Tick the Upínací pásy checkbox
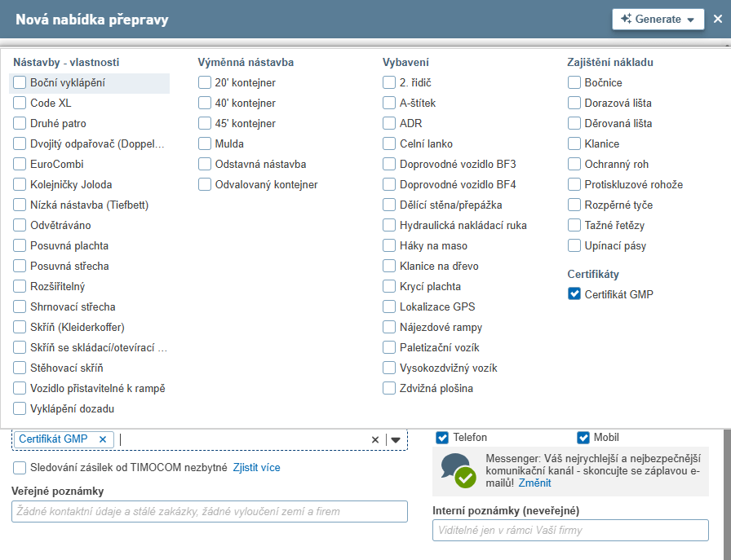The image size is (731, 560). point(574,245)
